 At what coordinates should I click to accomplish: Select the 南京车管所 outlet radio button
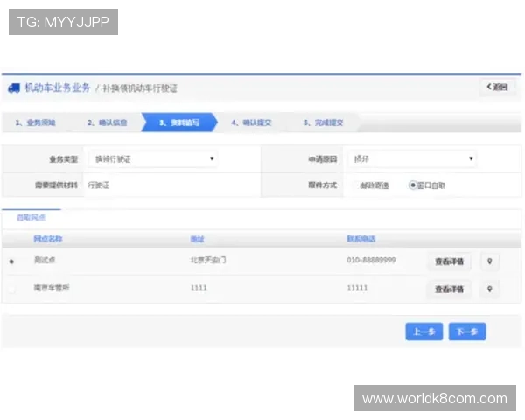pyautogui.click(x=11, y=290)
